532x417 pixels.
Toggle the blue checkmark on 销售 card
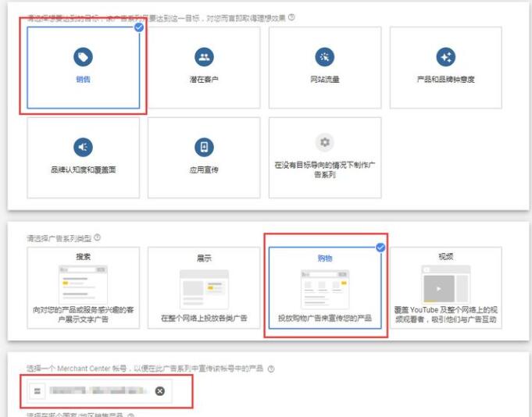[138, 27]
